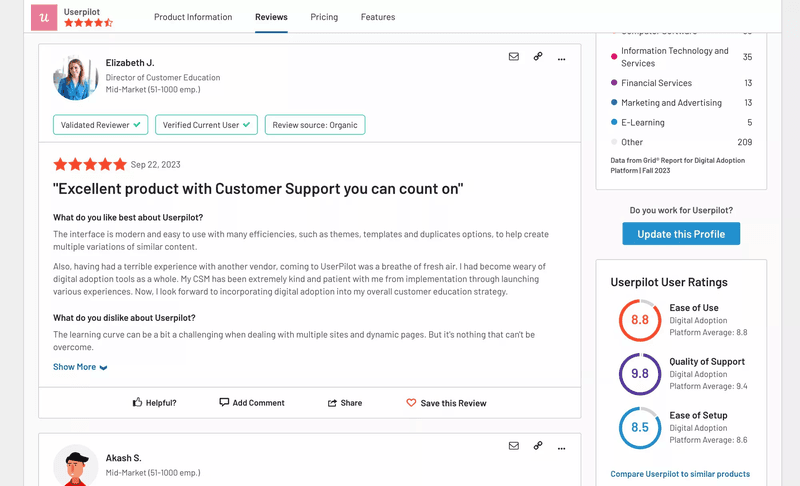Screen dimensions: 800x486
Task: Click the heart icon to save the review
Action: 411,402
